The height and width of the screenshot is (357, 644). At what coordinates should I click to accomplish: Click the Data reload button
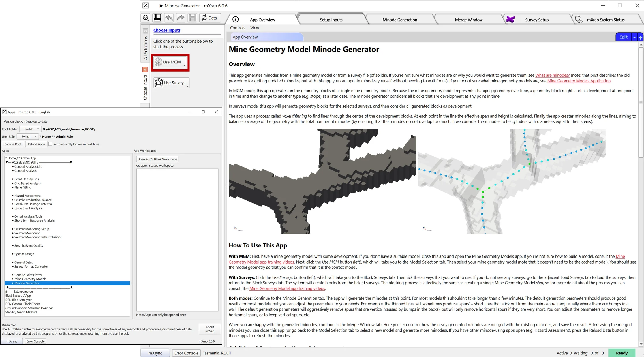(x=210, y=18)
